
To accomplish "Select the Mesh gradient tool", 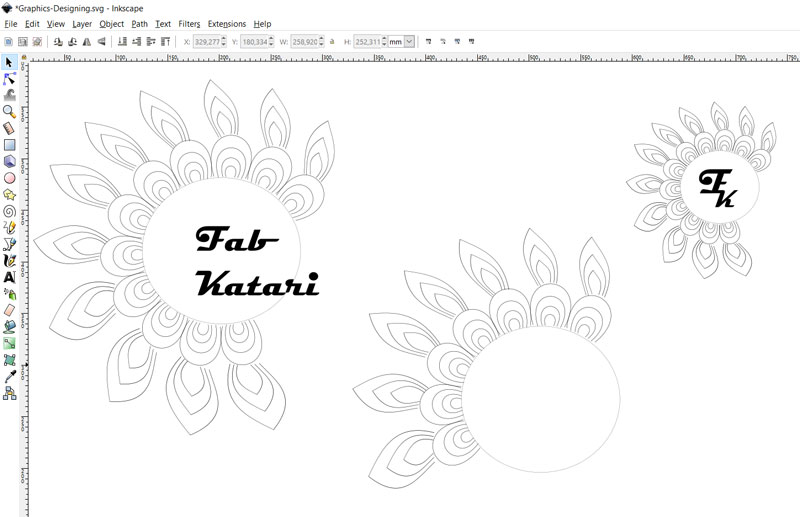I will point(9,360).
